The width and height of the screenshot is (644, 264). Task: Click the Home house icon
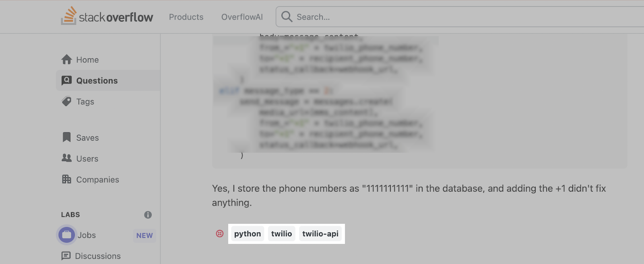66,59
